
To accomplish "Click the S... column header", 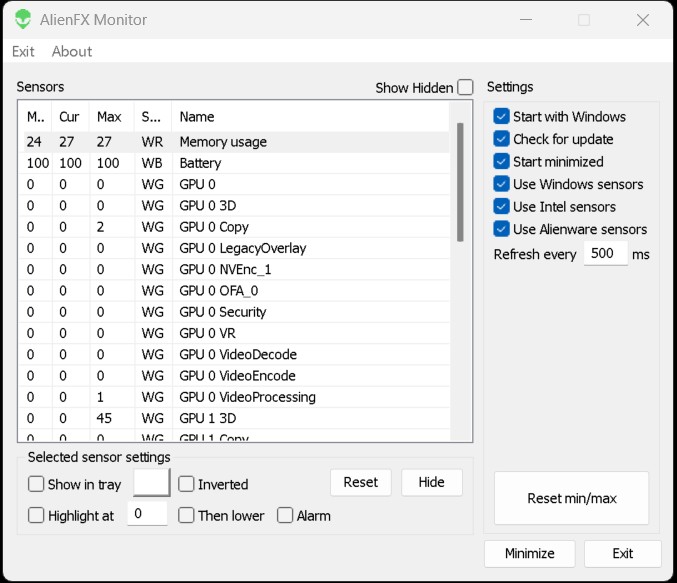I will [x=153, y=117].
